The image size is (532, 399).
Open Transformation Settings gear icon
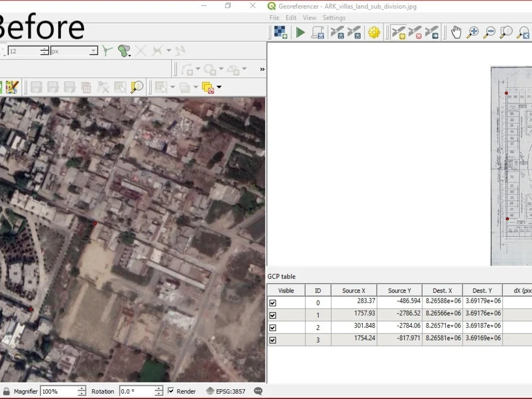[374, 32]
